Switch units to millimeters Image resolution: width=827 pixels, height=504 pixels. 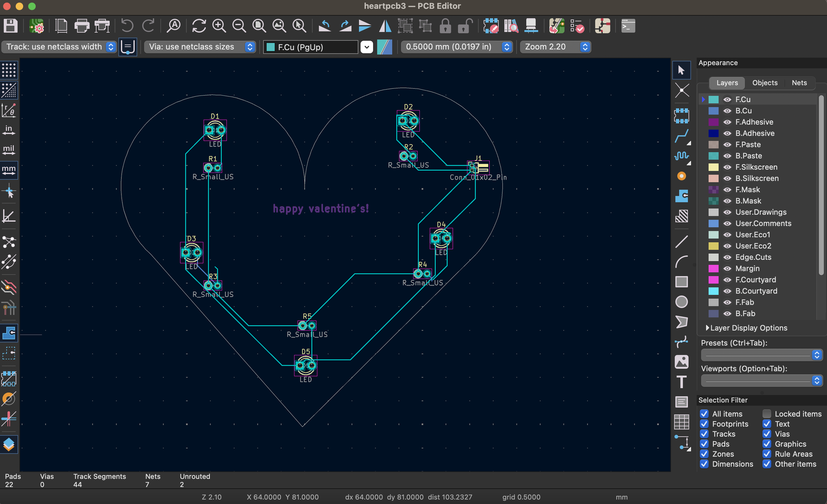click(x=9, y=170)
